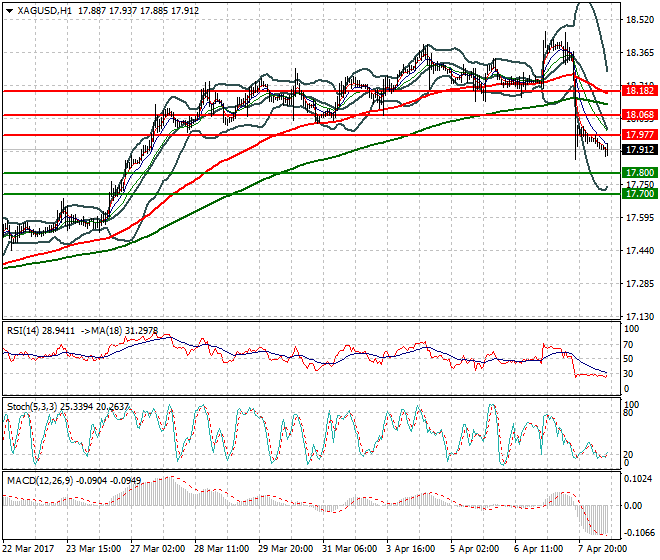Select the MACD -0.1066 scale value
The height and width of the screenshot is (560, 660).
tap(639, 533)
